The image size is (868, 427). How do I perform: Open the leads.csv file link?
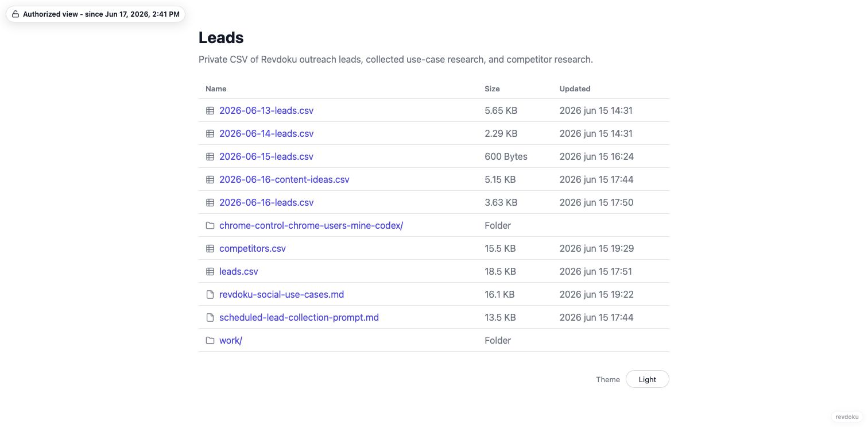point(239,271)
